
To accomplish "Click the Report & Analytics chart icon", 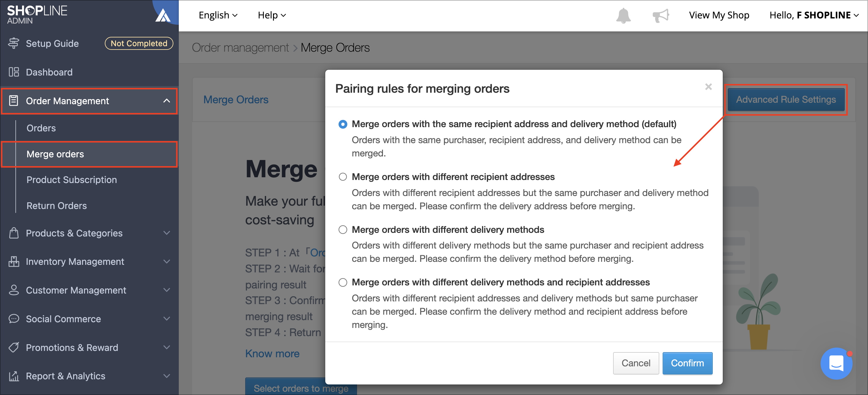I will coord(14,376).
